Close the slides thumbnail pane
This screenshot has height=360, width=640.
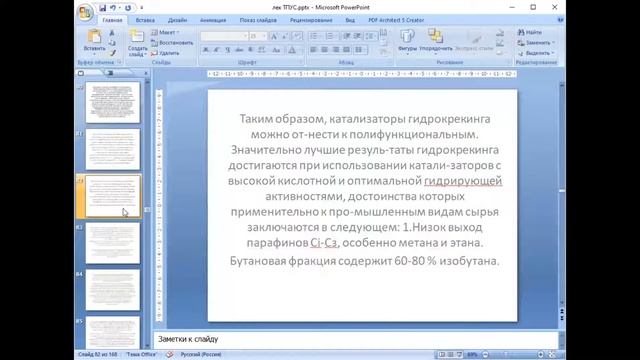pyautogui.click(x=146, y=73)
